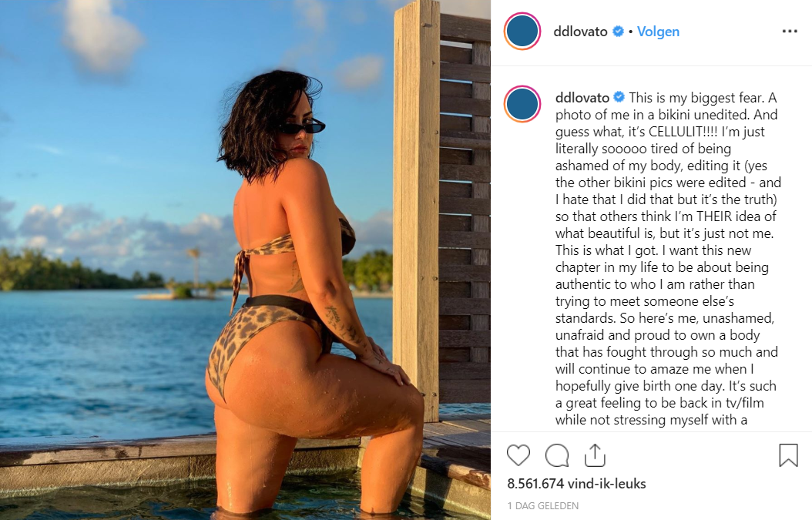Click the verified badge in the caption

point(619,97)
